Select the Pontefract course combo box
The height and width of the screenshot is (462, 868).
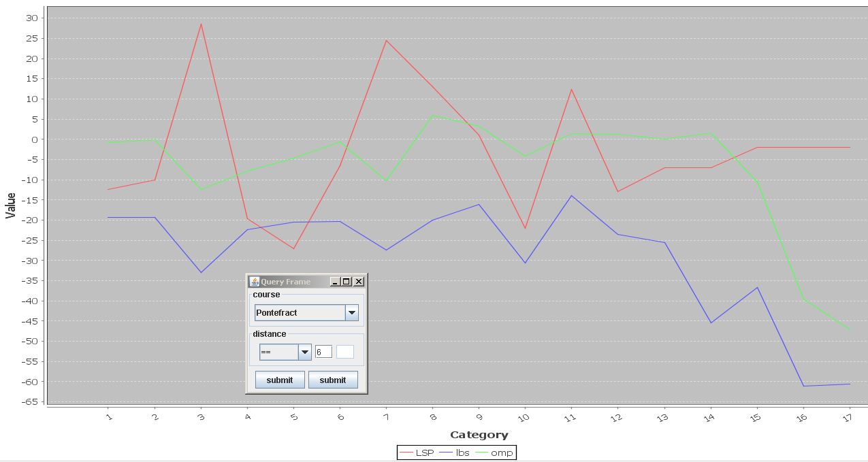[x=306, y=313]
